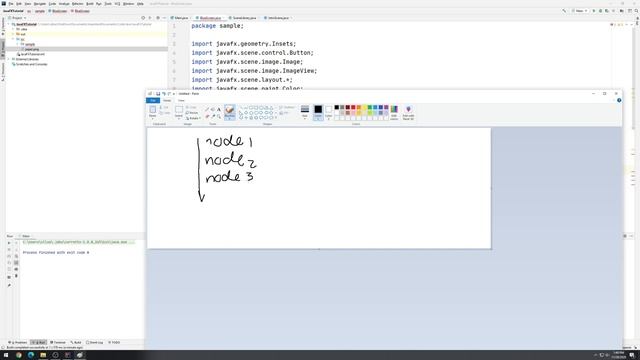
Task: Pick the black palette swatch
Action: pyautogui.click(x=337, y=107)
